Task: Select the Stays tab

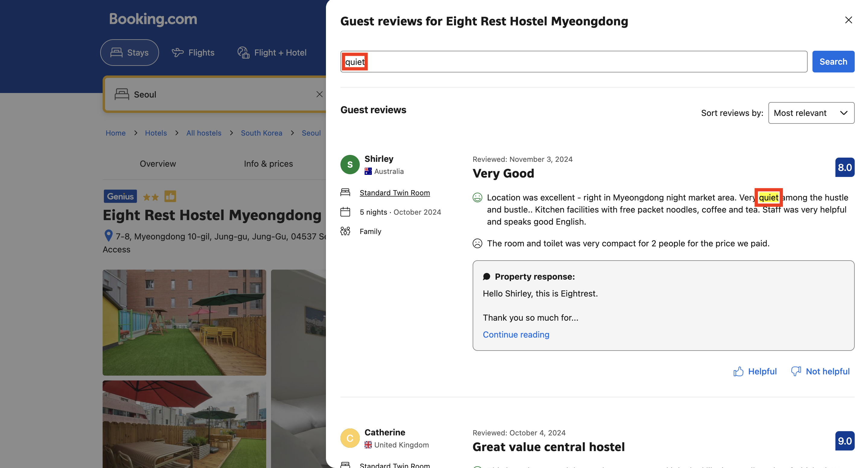Action: (x=129, y=53)
